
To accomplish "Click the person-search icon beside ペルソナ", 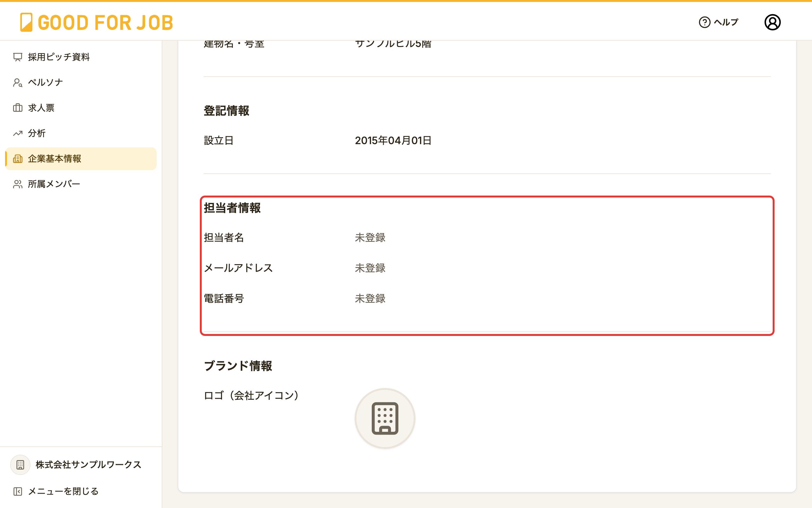I will pyautogui.click(x=18, y=82).
